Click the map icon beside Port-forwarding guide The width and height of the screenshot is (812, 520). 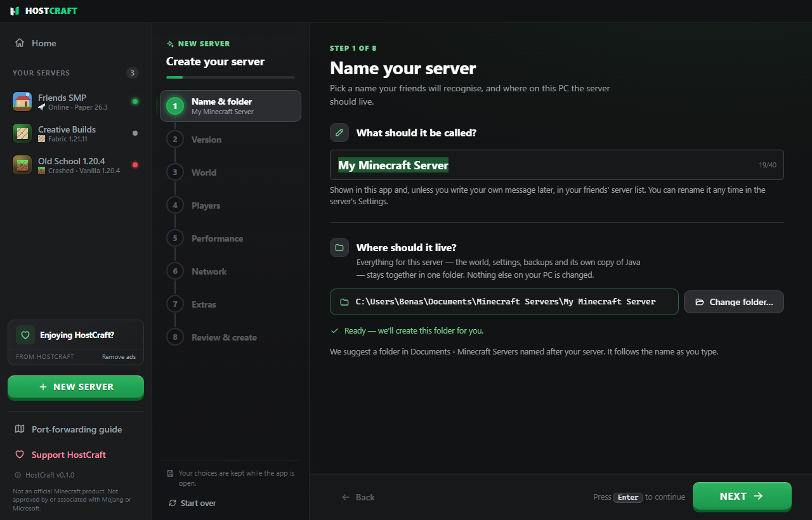point(20,429)
